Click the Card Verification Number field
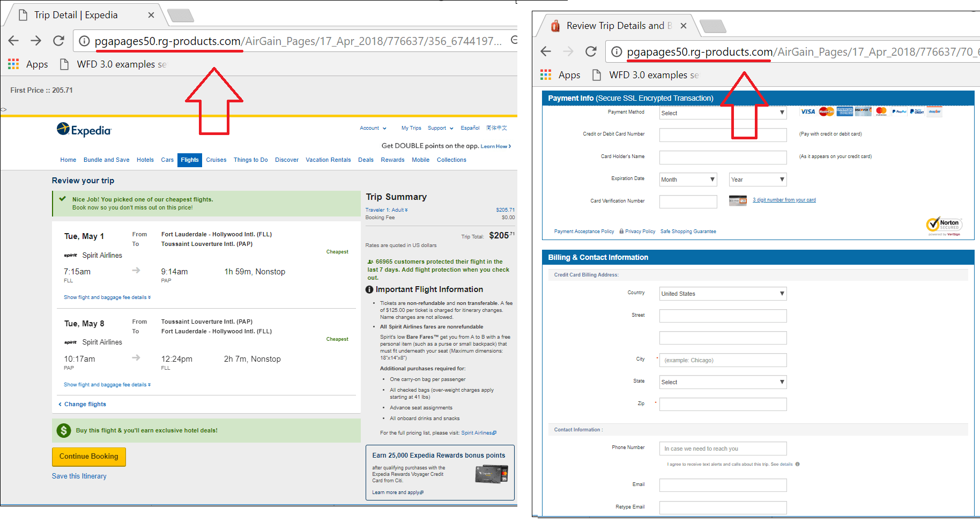This screenshot has height=523, width=980. [688, 201]
